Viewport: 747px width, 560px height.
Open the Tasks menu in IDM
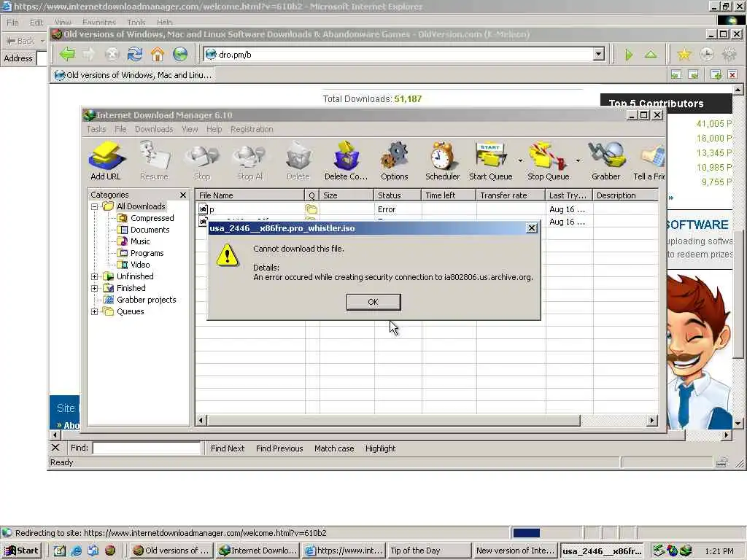pyautogui.click(x=96, y=129)
